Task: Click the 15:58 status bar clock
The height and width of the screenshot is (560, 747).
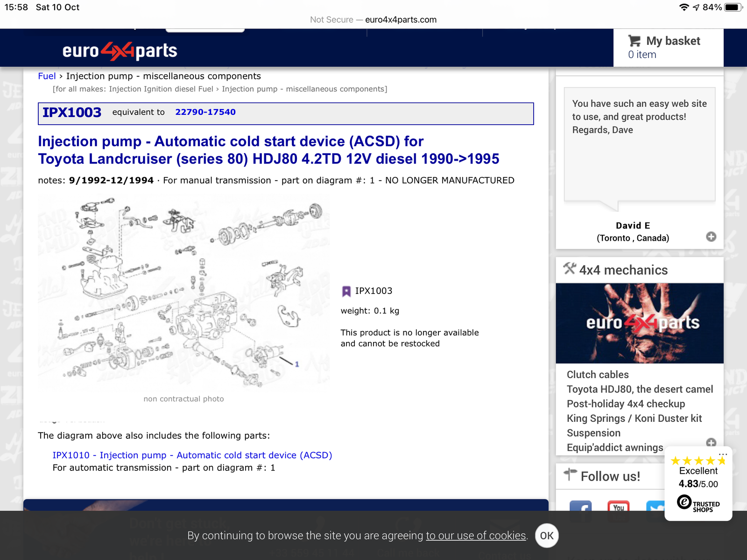Action: tap(16, 7)
